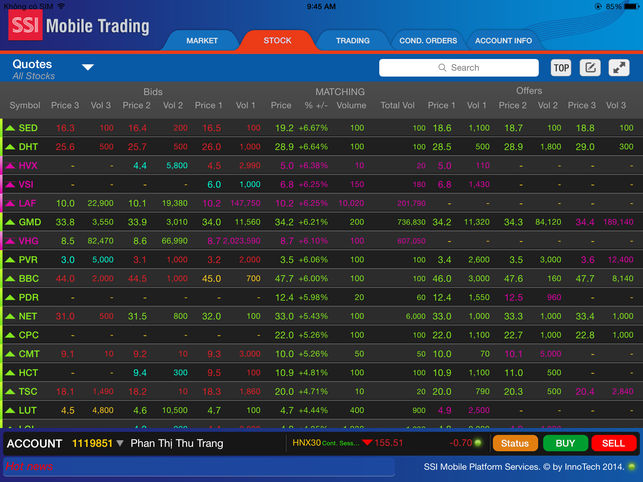Screen dimensions: 643x482
Task: Open the TRADING tab
Action: 352,41
